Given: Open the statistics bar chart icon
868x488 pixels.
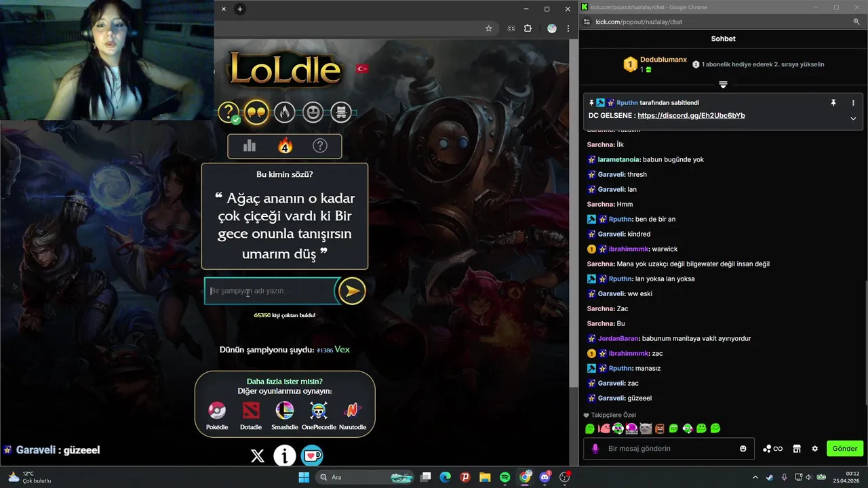Looking at the screenshot, I should point(250,146).
